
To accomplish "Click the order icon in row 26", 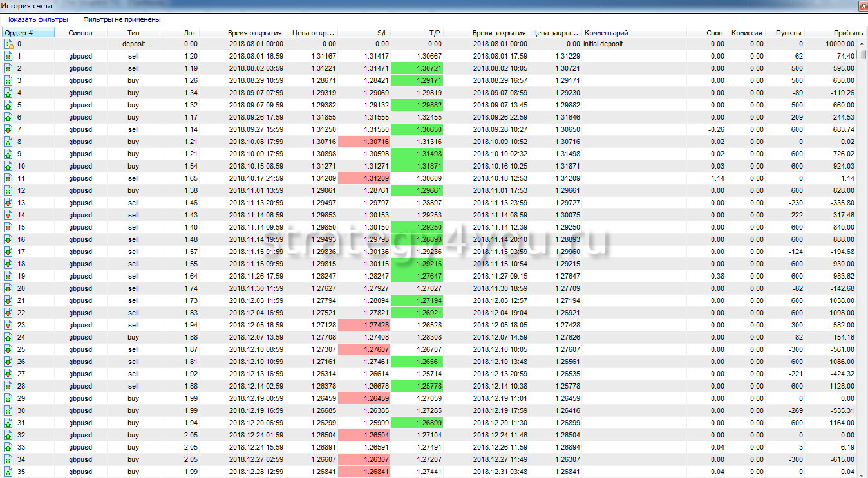I will point(8,362).
